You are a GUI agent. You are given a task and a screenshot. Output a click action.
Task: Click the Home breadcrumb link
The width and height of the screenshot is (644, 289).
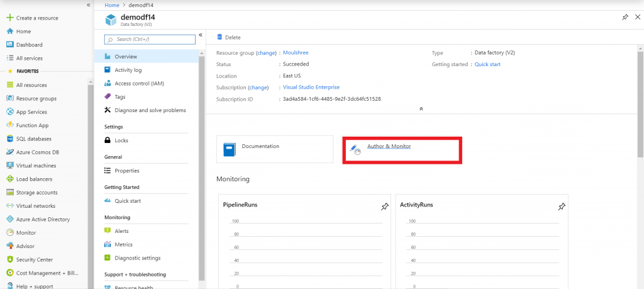click(112, 5)
